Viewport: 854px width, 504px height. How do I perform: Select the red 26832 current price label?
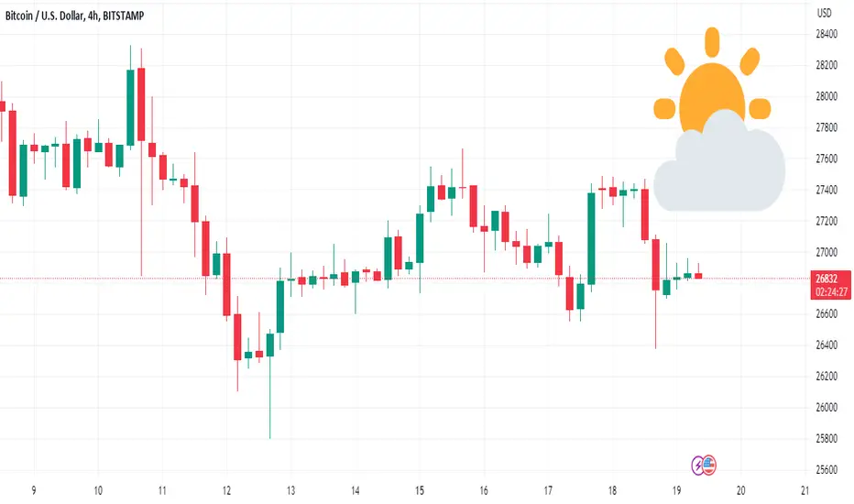point(827,279)
